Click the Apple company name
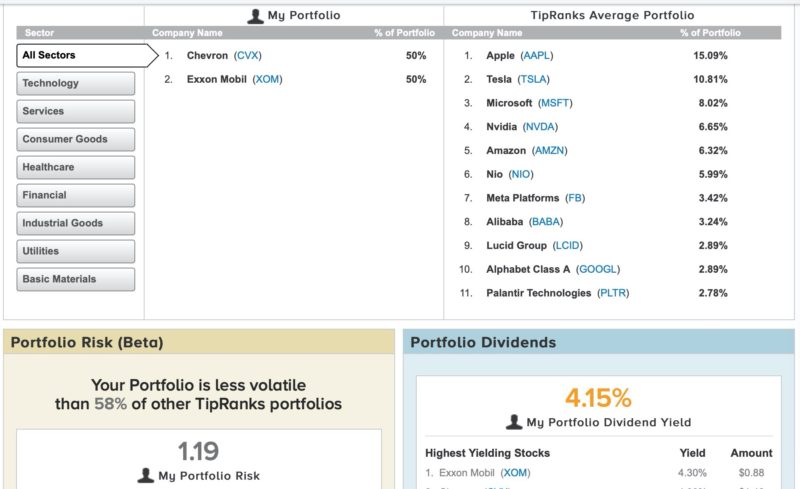Image resolution: width=800 pixels, height=489 pixels. click(x=500, y=55)
